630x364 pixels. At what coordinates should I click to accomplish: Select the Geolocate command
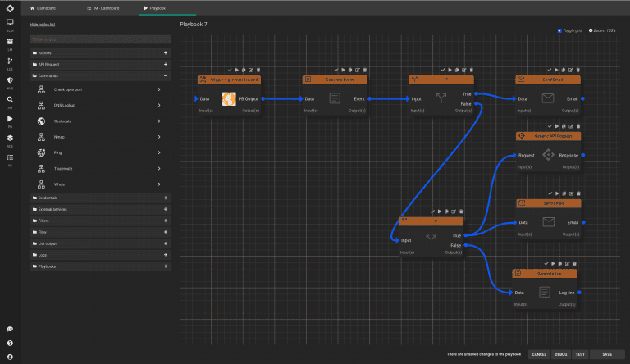(100, 121)
